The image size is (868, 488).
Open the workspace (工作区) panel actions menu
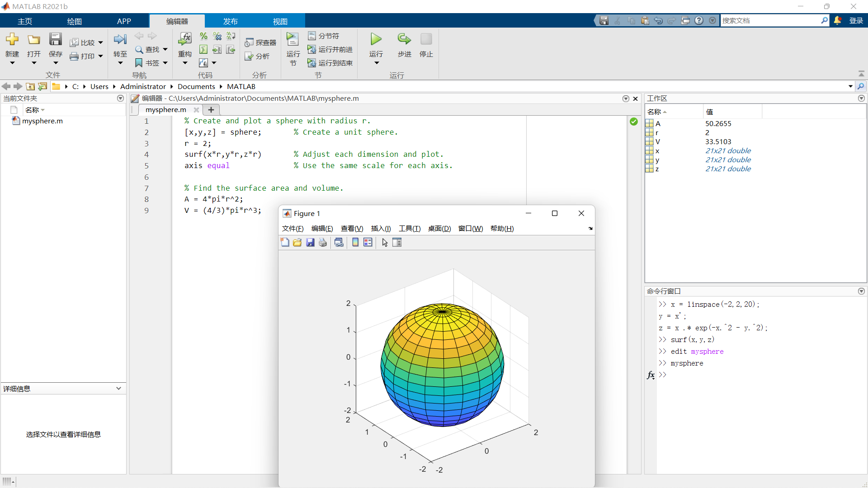[861, 99]
